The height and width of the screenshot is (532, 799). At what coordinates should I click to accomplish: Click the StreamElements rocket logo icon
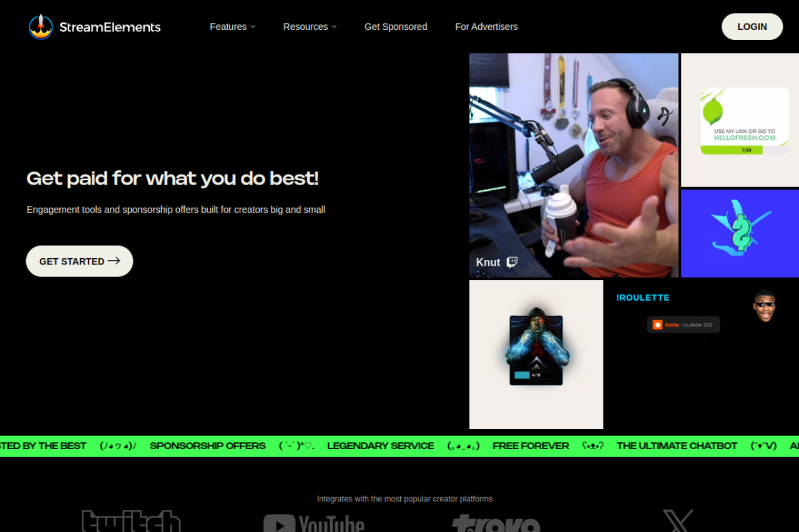(41, 27)
